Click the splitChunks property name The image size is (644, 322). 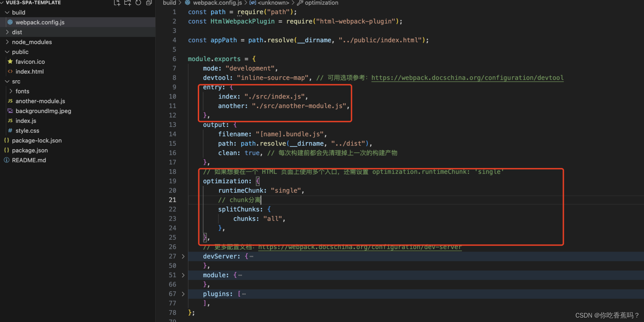tap(239, 209)
